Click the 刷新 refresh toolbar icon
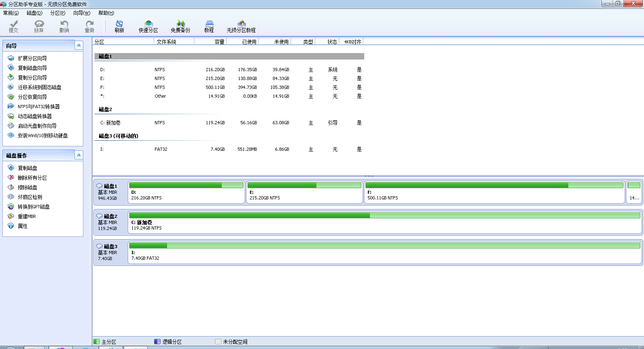644x349 pixels. 119,26
